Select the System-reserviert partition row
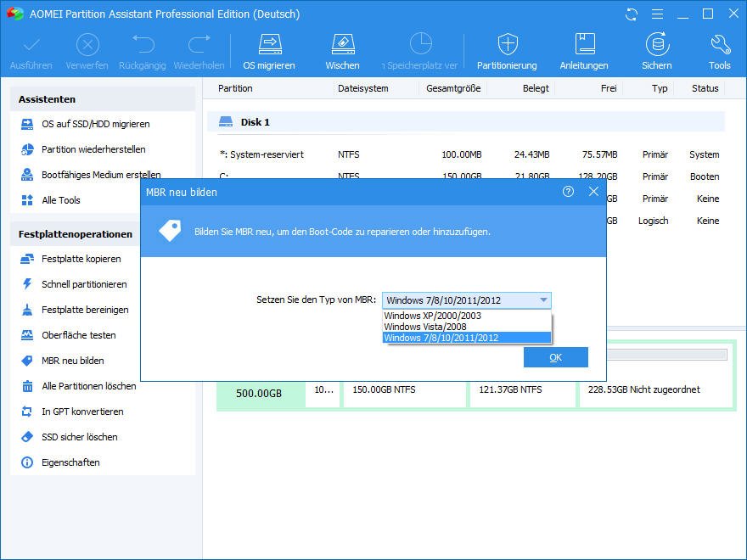Screen dimensions: 747x560 coord(469,154)
